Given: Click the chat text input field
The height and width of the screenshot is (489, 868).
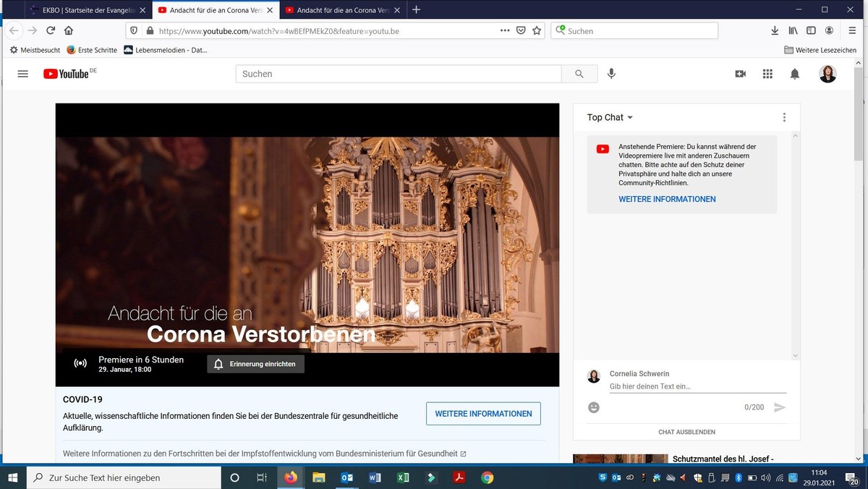Looking at the screenshot, I should coord(698,386).
